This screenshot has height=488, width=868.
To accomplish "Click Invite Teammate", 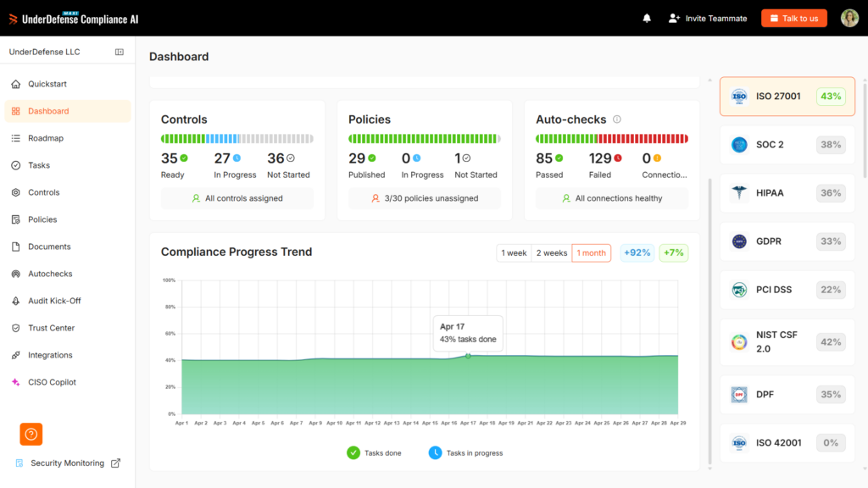I will coord(708,19).
